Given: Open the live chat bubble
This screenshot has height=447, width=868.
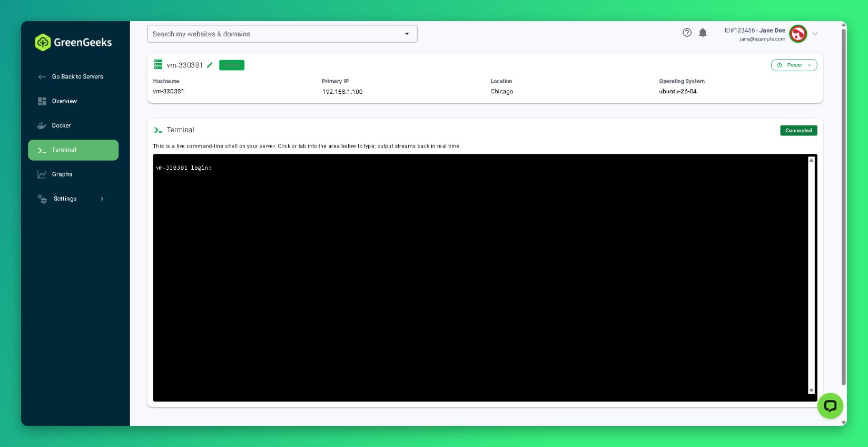Looking at the screenshot, I should click(830, 406).
